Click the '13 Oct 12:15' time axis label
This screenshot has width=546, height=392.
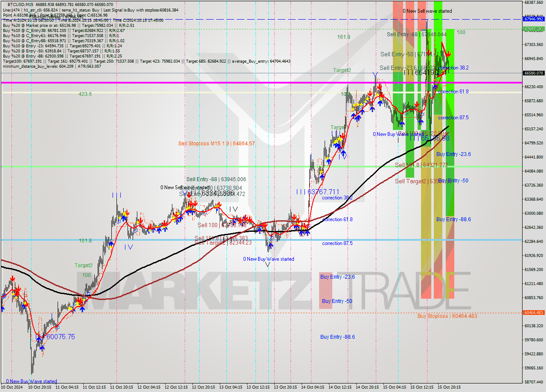[x=258, y=387]
